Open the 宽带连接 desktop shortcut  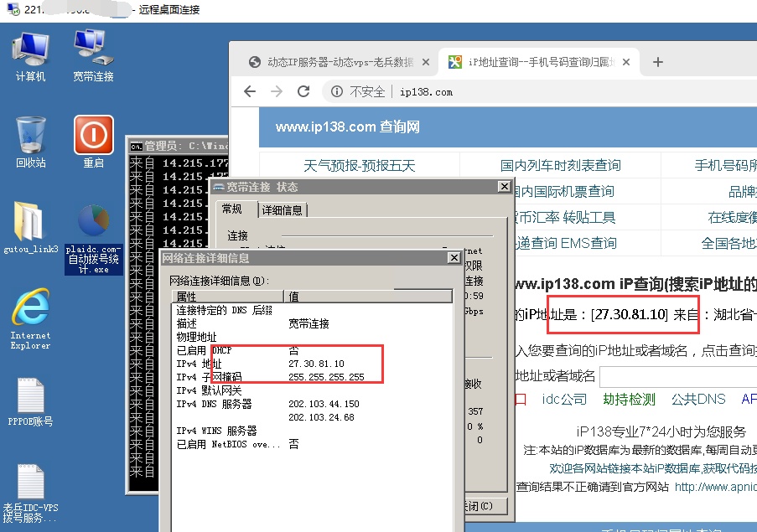pos(93,56)
